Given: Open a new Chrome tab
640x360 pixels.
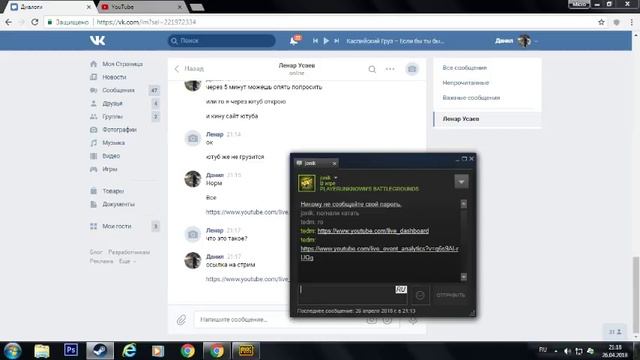Looking at the screenshot, I should click(x=197, y=7).
